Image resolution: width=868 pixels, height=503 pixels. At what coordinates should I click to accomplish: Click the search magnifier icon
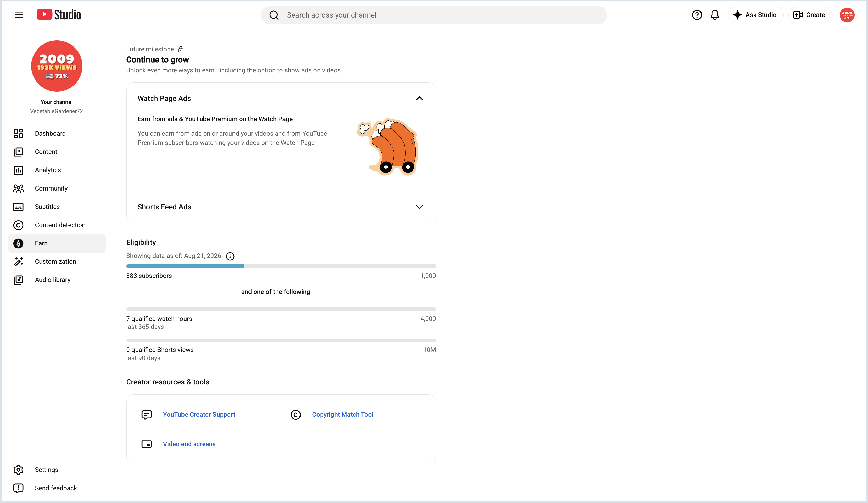(x=274, y=15)
